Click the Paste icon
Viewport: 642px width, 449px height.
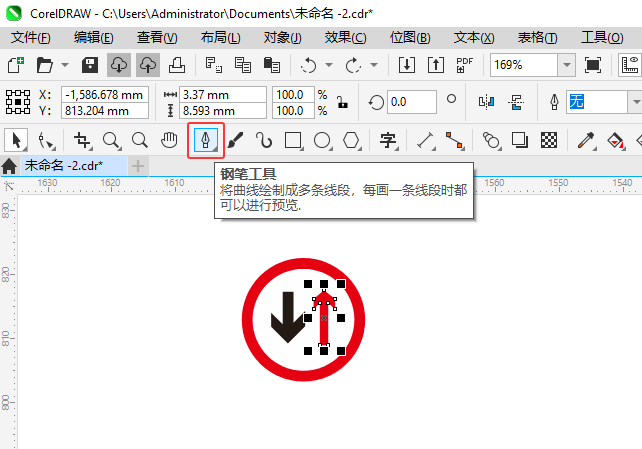271,65
